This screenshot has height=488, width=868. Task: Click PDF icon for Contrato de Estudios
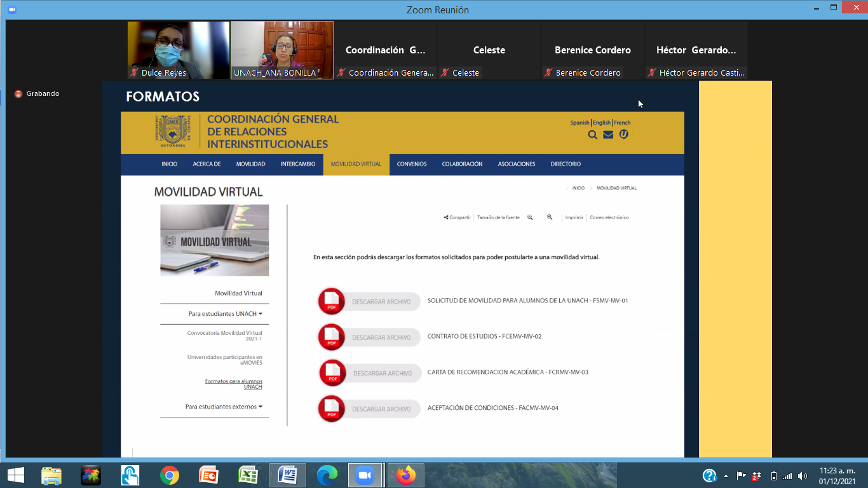(x=332, y=337)
